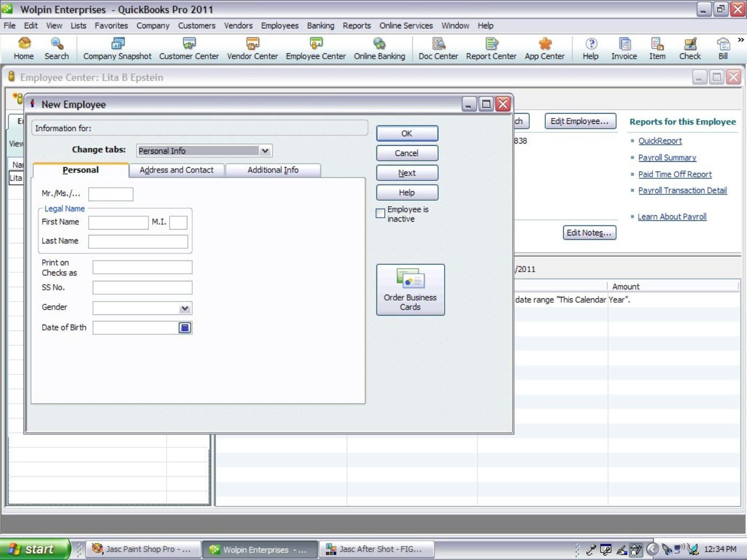Click the Check toolbar icon
The width and height of the screenshot is (747, 560).
click(690, 49)
